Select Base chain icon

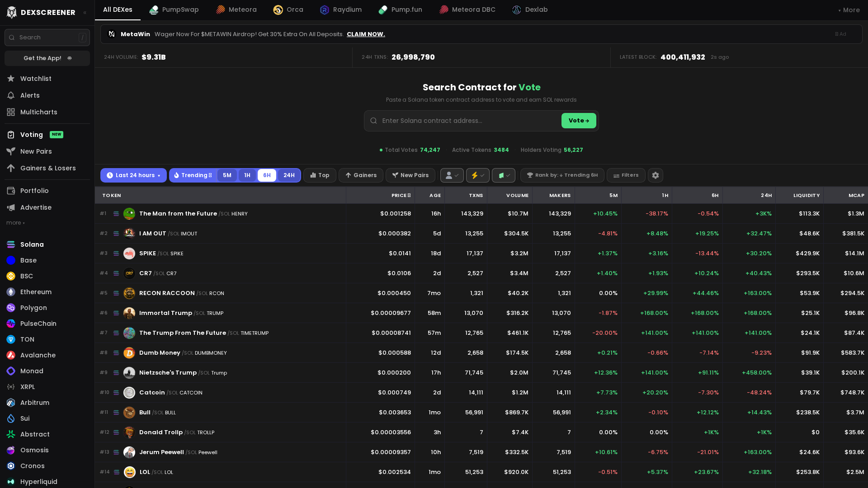click(x=11, y=260)
